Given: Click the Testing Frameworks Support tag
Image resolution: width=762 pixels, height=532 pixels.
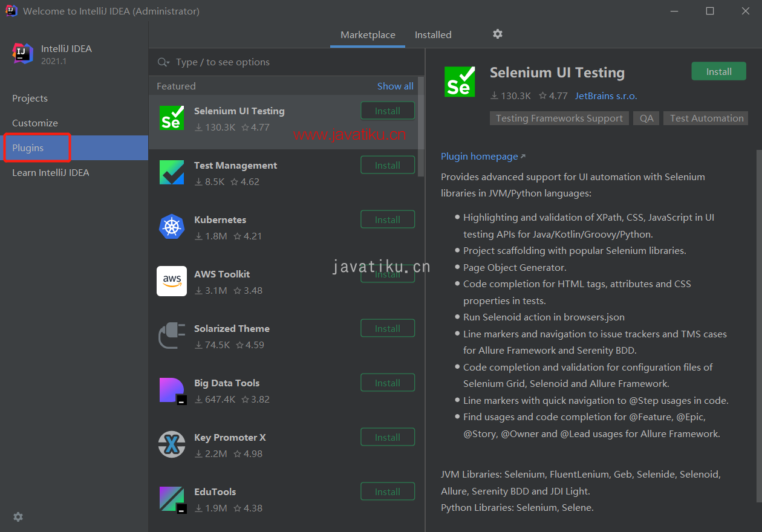Looking at the screenshot, I should [559, 118].
